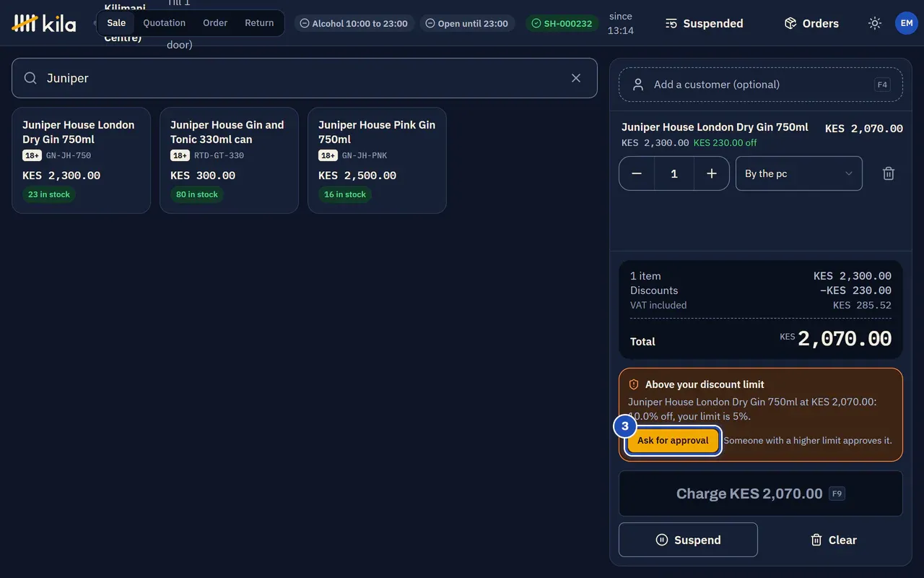The width and height of the screenshot is (924, 578).
Task: Click the Open until 23:00 badge
Action: point(467,23)
